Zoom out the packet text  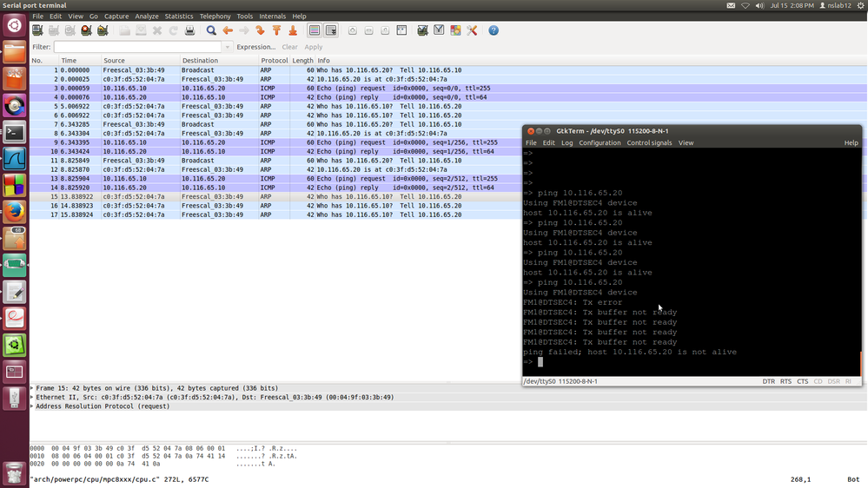368,30
